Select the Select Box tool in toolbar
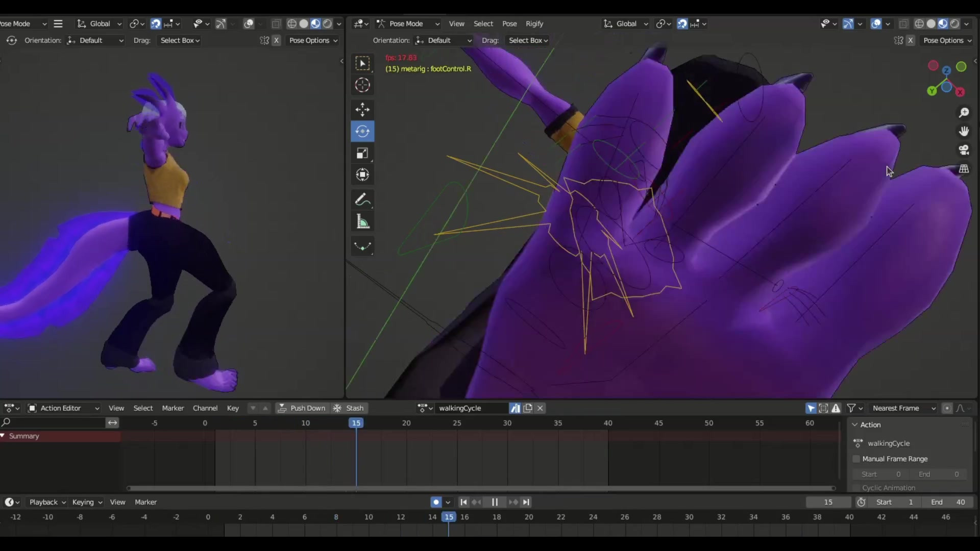The image size is (980, 551). click(362, 63)
